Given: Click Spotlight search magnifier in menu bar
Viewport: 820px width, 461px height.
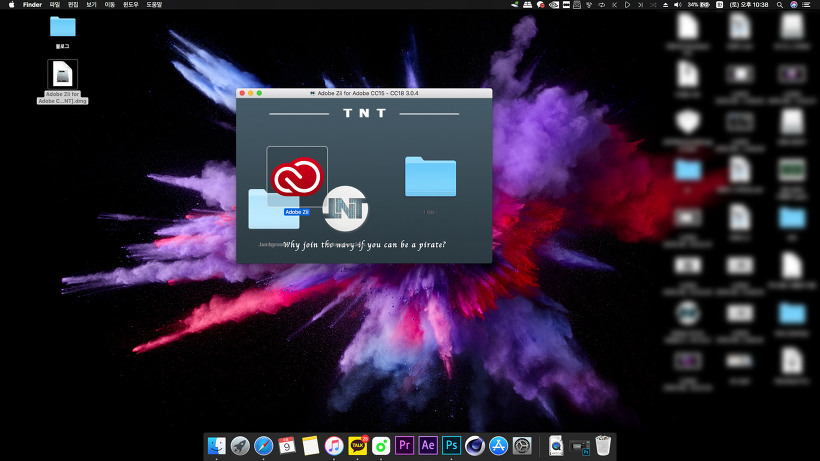Looking at the screenshot, I should point(780,5).
